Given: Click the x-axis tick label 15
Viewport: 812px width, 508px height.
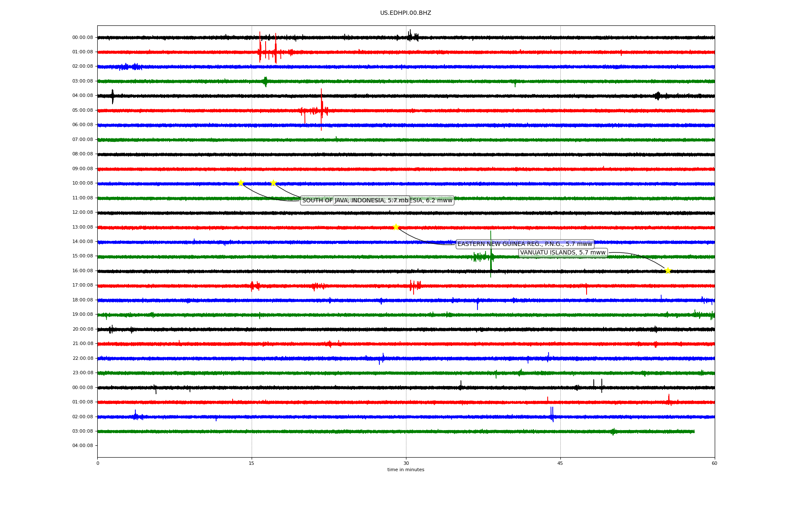Looking at the screenshot, I should (x=252, y=463).
